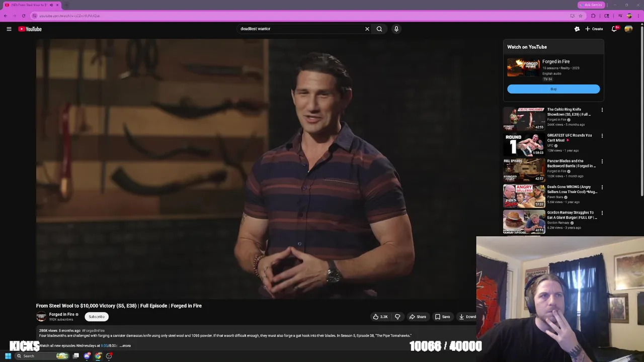Open the YouTube guide hamburger menu

click(9, 29)
